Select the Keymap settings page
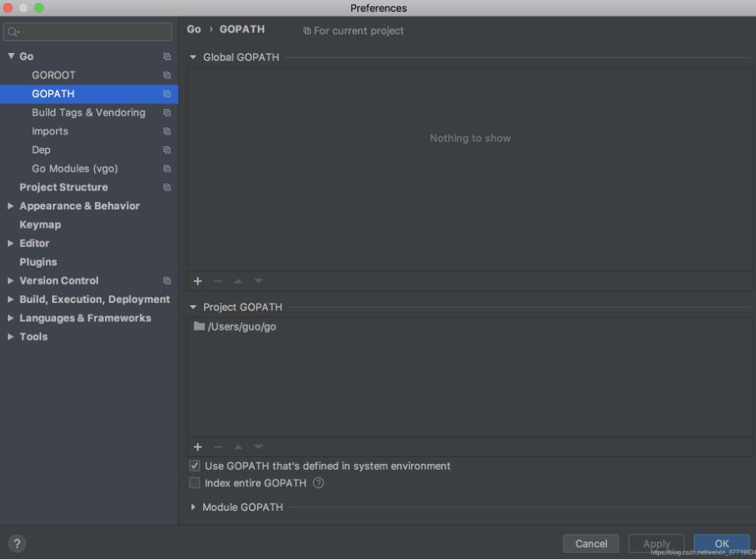The image size is (756, 559). tap(40, 225)
